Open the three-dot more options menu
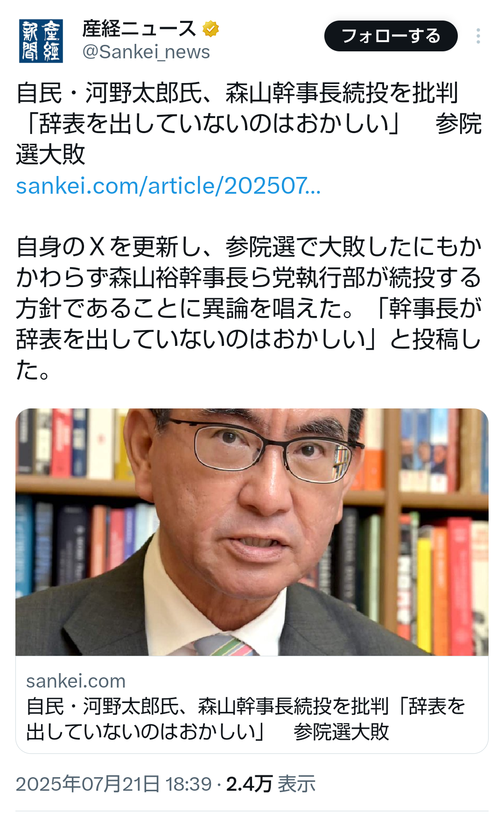Image resolution: width=504 pixels, height=822 pixels. 478,36
